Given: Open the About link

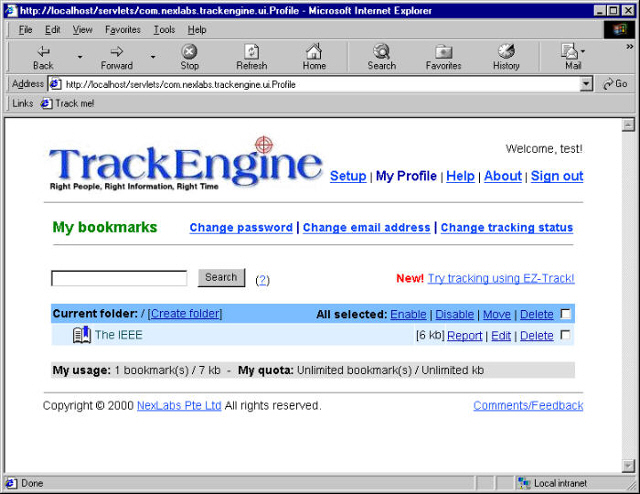Looking at the screenshot, I should 503,176.
